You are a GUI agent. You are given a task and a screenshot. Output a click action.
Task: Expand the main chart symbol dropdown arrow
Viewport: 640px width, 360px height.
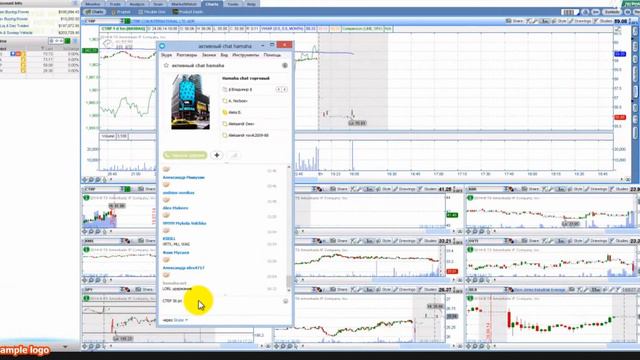122,21
